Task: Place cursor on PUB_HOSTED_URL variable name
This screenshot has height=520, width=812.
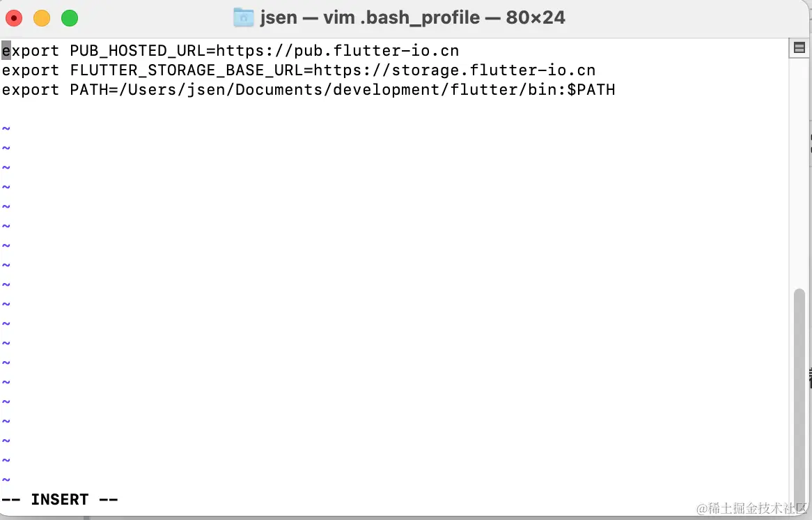Action: (x=138, y=51)
